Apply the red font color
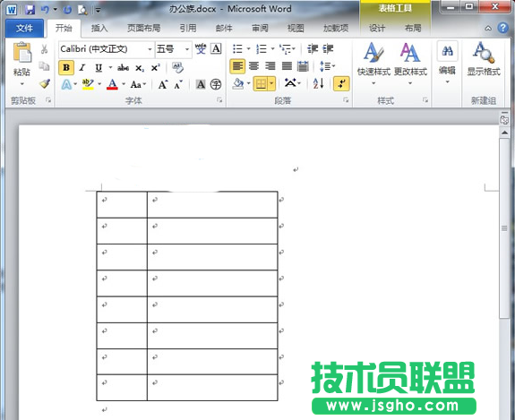Image resolution: width=515 pixels, height=420 pixels. coord(112,84)
